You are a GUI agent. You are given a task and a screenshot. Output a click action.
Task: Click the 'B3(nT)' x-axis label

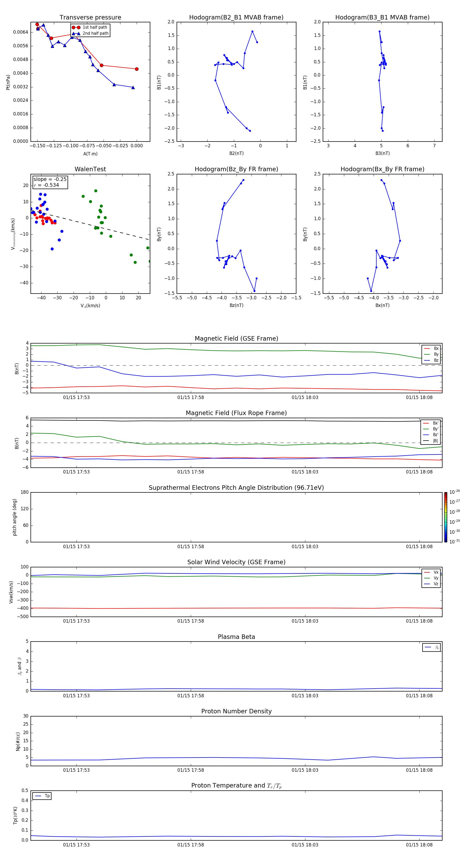[382, 153]
